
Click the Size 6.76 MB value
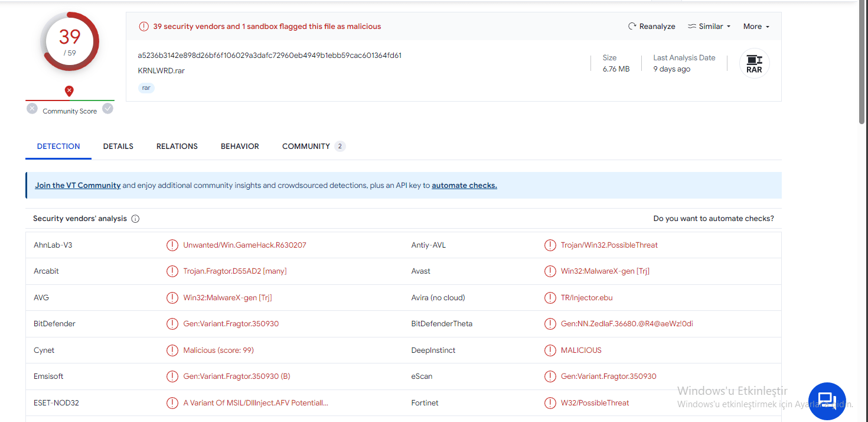pos(616,69)
